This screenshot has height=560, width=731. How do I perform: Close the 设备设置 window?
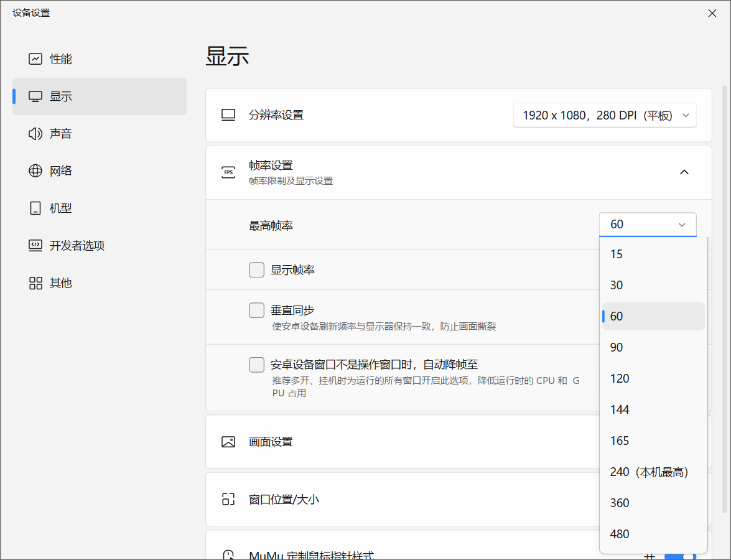[712, 13]
